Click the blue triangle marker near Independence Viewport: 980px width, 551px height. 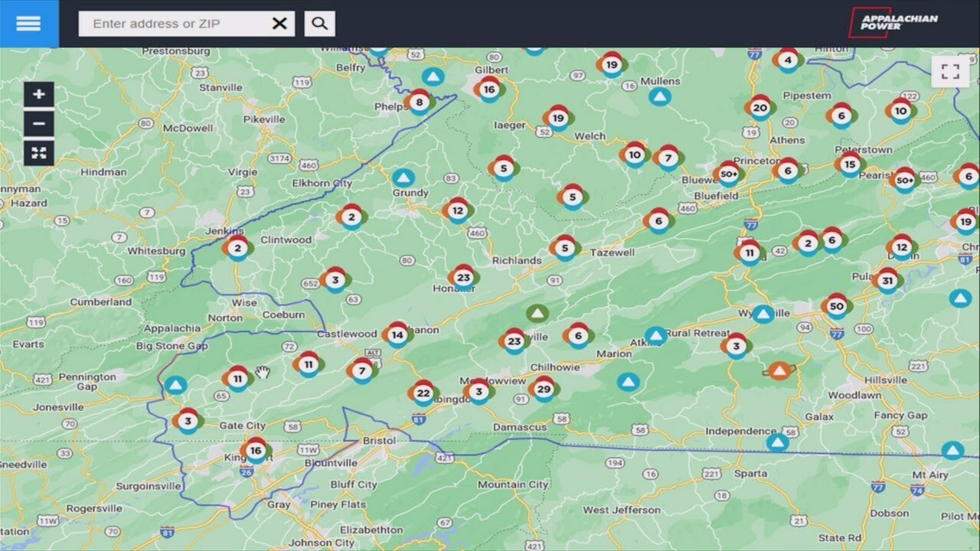point(778,443)
